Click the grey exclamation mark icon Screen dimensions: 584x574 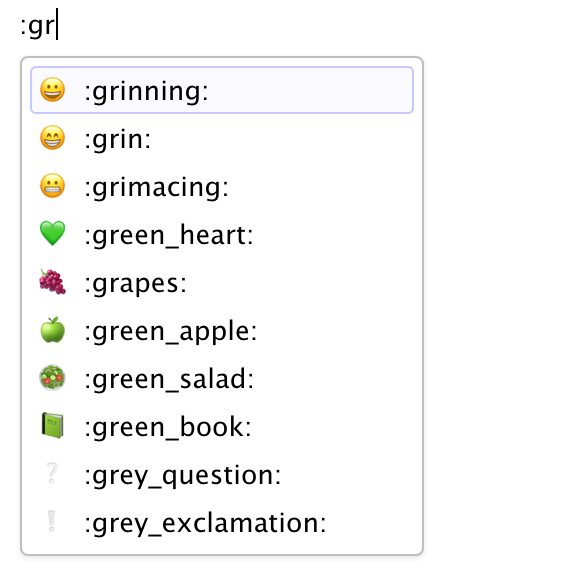[x=52, y=521]
